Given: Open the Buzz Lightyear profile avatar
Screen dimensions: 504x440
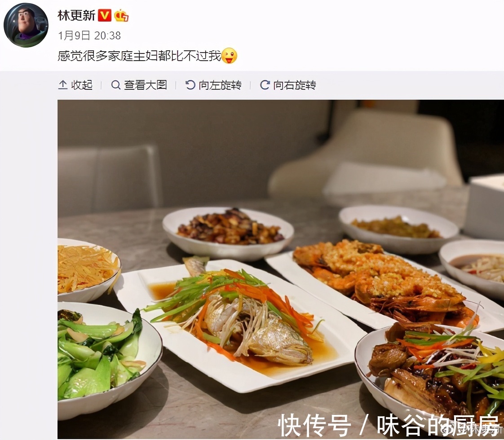Looking at the screenshot, I should click(26, 25).
